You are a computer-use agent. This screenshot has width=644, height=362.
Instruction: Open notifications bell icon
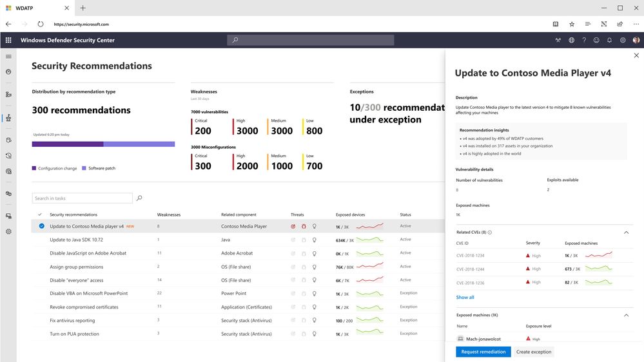[609, 40]
